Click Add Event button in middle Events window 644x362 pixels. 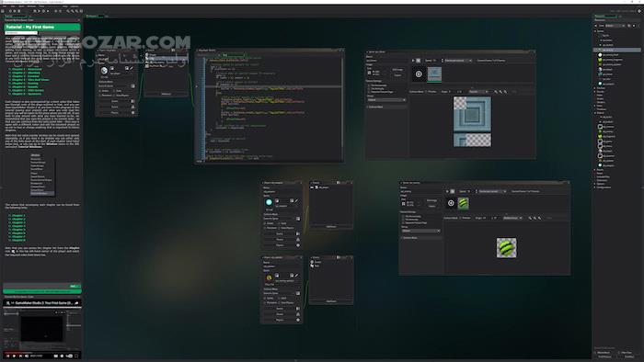pos(331,227)
